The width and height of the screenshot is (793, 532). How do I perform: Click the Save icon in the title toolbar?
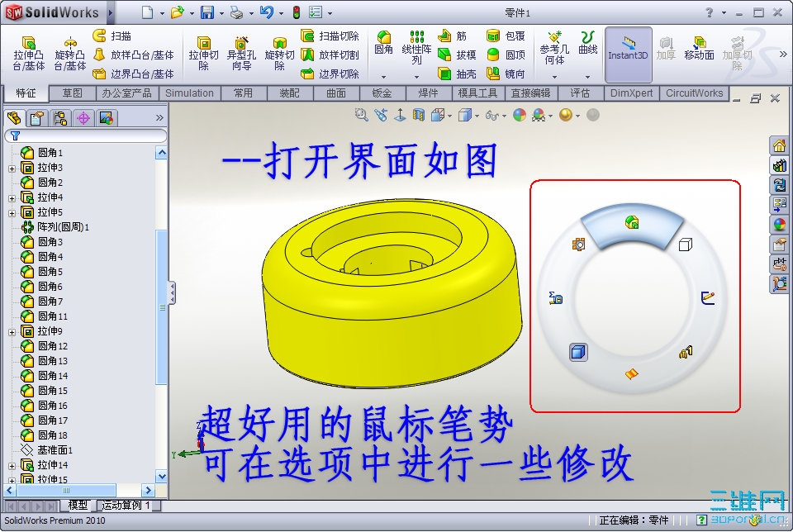pos(207,12)
